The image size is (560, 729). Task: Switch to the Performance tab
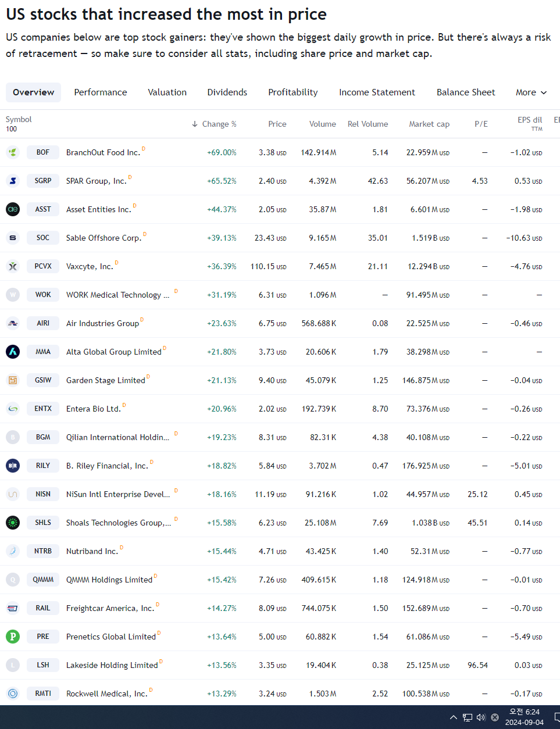101,92
